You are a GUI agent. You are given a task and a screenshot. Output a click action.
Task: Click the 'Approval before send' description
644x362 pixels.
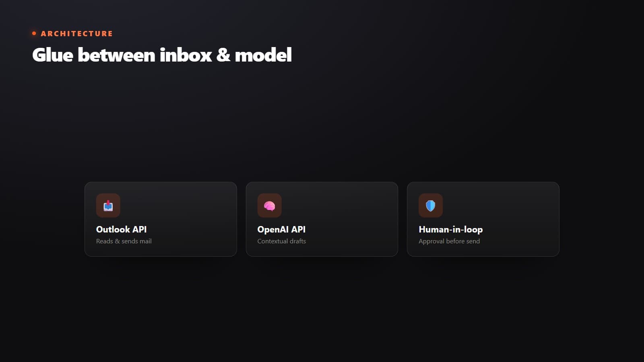click(x=449, y=241)
